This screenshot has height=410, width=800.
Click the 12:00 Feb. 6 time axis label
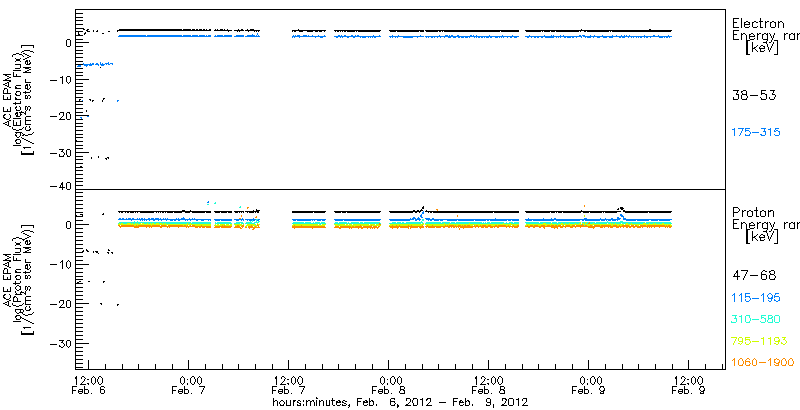click(x=89, y=385)
